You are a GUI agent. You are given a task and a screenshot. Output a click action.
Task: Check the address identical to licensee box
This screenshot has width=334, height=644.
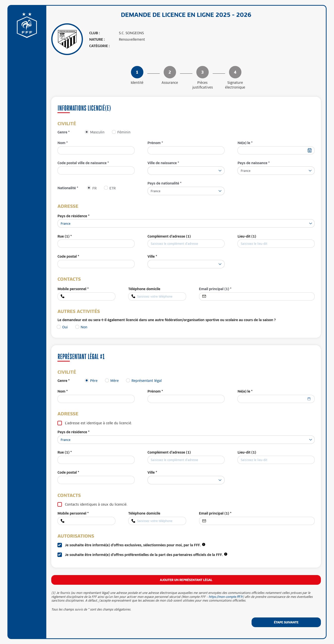point(60,423)
